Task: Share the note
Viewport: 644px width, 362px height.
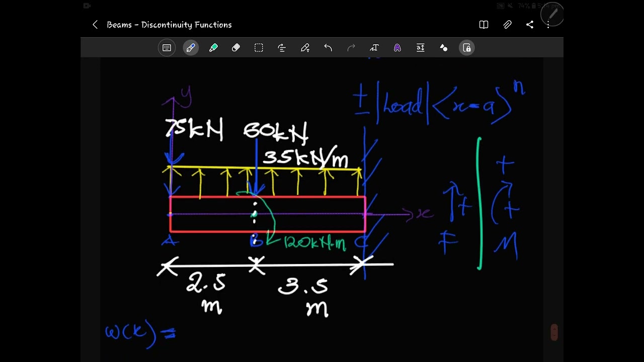Action: 530,25
